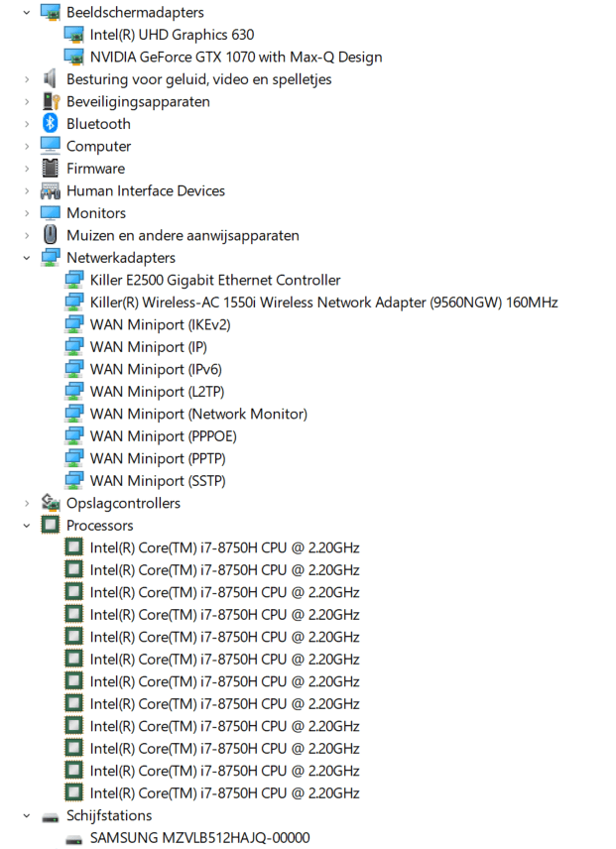
Task: Click the WAN Miniport (L2TP) icon
Action: pyautogui.click(x=73, y=392)
